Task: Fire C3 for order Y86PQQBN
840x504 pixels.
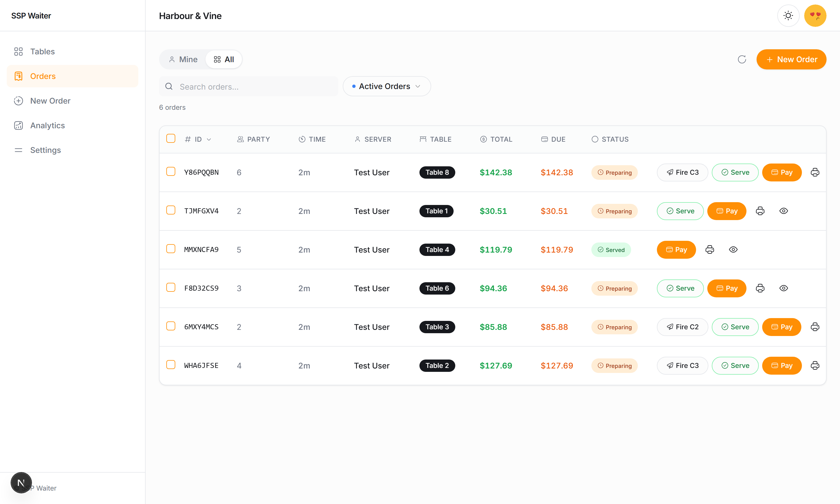Action: coord(682,172)
